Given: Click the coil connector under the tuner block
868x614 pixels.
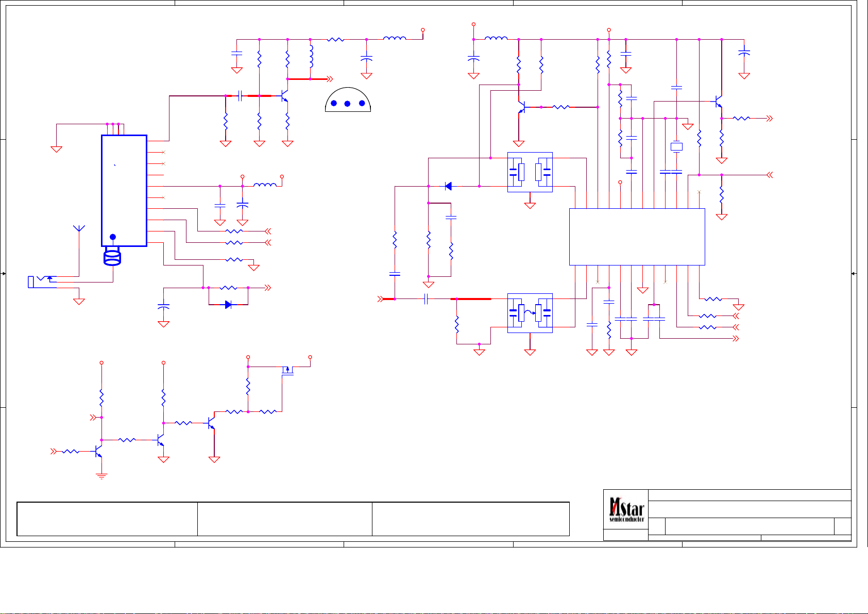Looking at the screenshot, I should click(112, 256).
